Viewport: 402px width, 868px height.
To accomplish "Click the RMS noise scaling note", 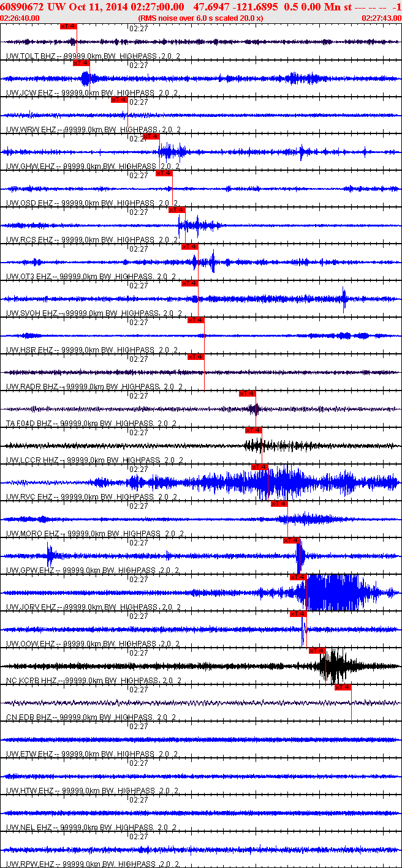I will 201,18.
